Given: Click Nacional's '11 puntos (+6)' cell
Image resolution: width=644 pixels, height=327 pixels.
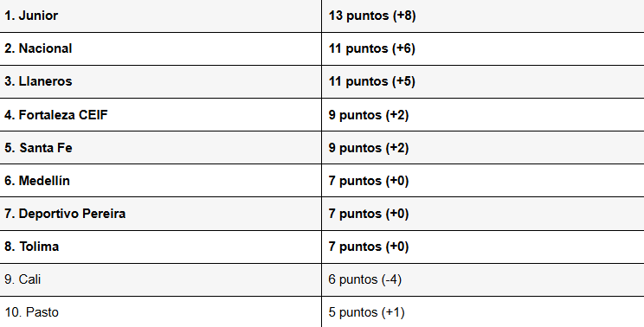Looking at the screenshot, I should click(x=483, y=48).
